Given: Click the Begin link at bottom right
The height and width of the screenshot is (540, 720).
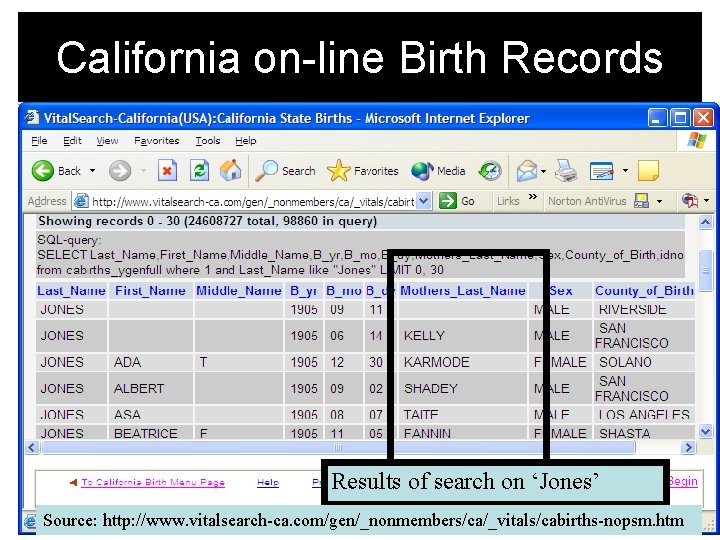Looking at the screenshot, I should (x=683, y=481).
